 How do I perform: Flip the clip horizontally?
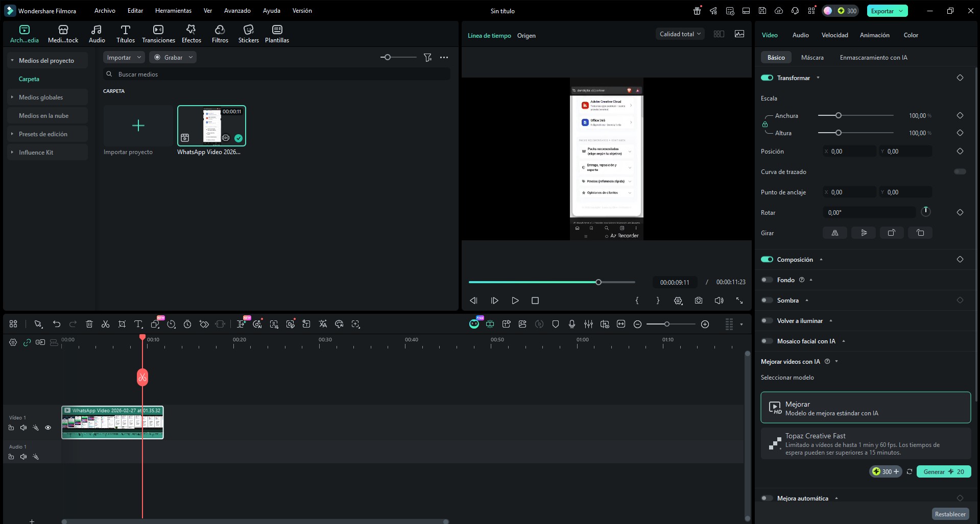(x=835, y=233)
